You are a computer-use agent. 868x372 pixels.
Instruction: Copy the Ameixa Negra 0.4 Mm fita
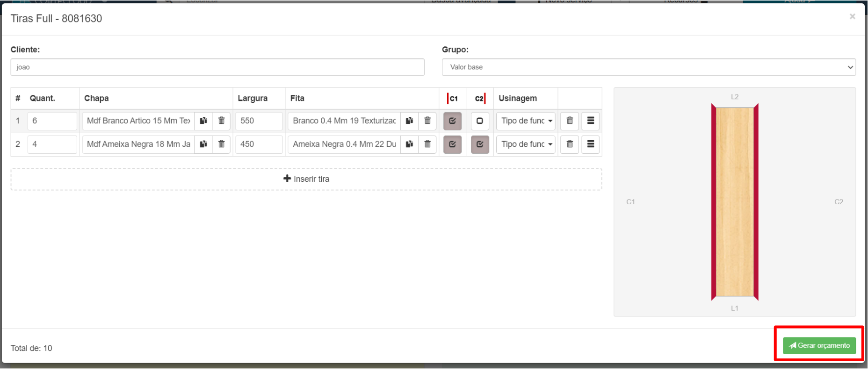pos(409,144)
